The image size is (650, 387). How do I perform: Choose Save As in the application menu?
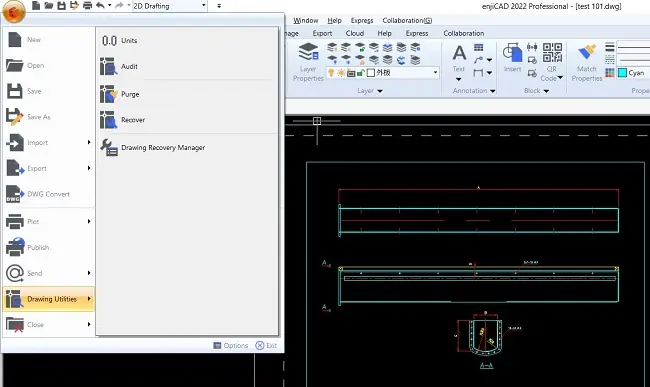pos(49,117)
